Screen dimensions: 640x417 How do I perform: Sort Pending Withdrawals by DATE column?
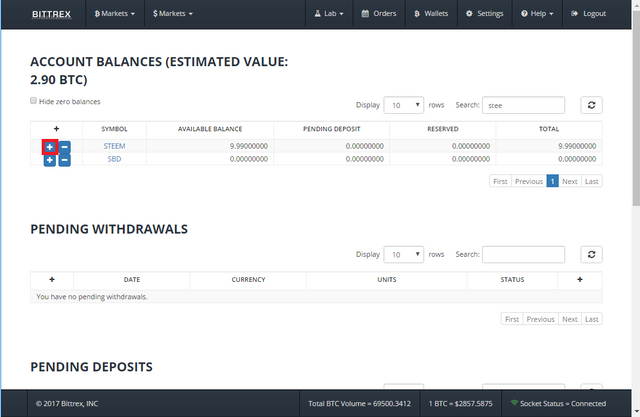132,279
